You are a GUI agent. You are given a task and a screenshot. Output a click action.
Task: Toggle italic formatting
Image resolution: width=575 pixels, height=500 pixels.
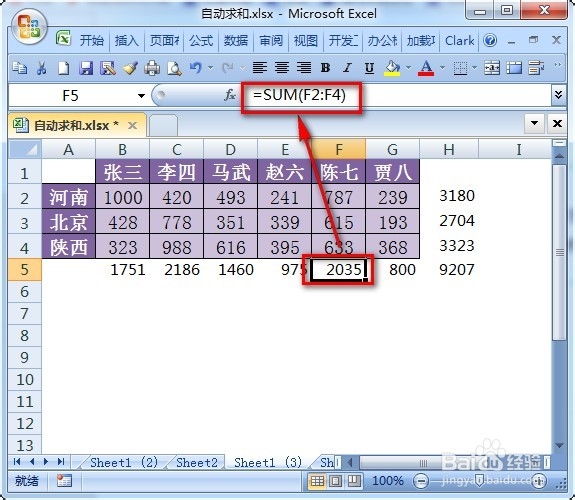347,68
